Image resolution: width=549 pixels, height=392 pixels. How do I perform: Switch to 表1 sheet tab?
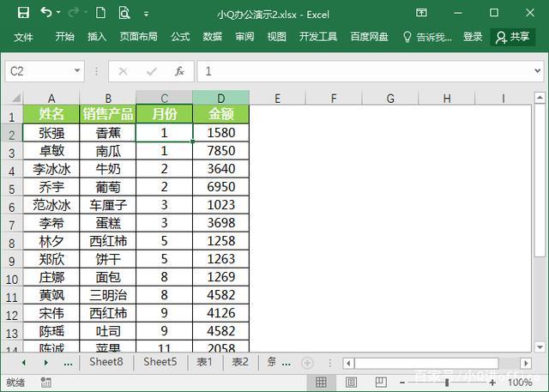click(204, 362)
